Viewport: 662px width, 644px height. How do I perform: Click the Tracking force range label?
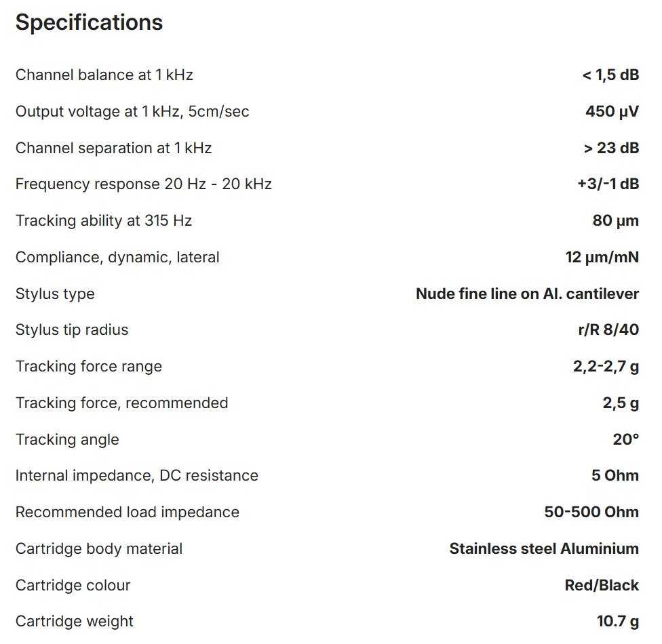[89, 367]
